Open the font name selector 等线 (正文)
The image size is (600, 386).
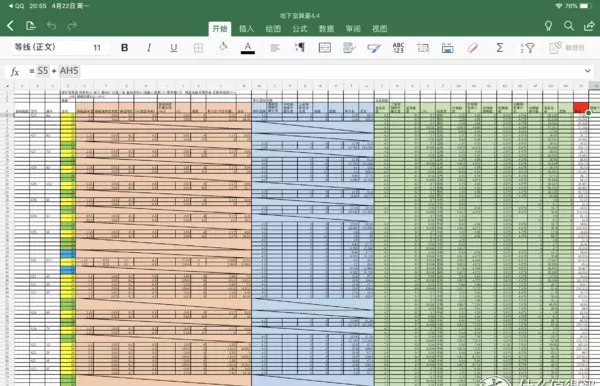[x=35, y=47]
